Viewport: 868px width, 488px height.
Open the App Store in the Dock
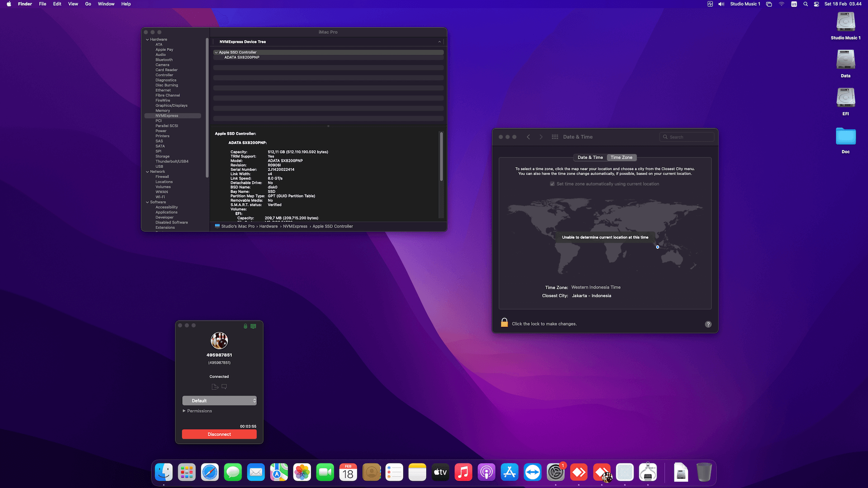(509, 473)
